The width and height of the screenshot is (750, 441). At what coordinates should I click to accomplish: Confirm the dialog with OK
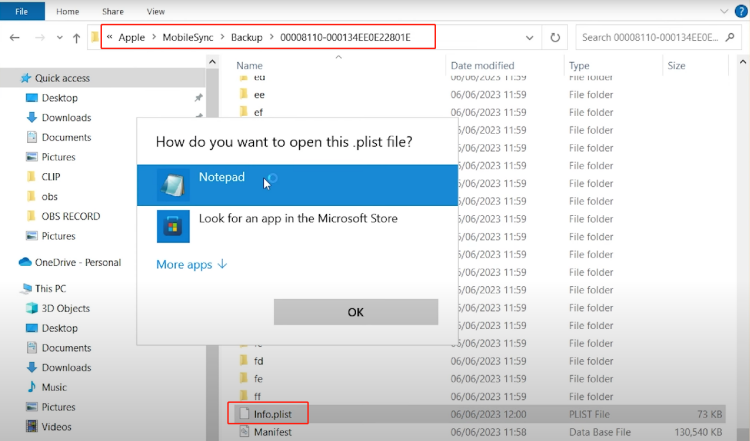356,312
